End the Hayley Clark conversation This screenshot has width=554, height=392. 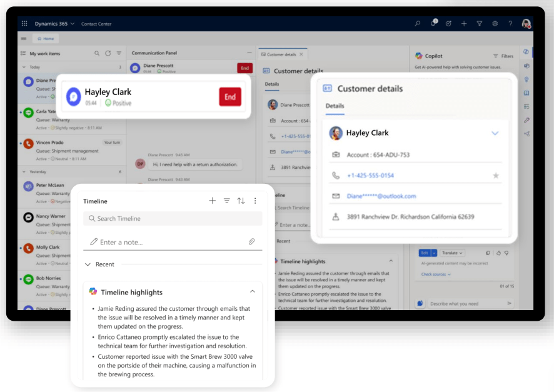(230, 97)
